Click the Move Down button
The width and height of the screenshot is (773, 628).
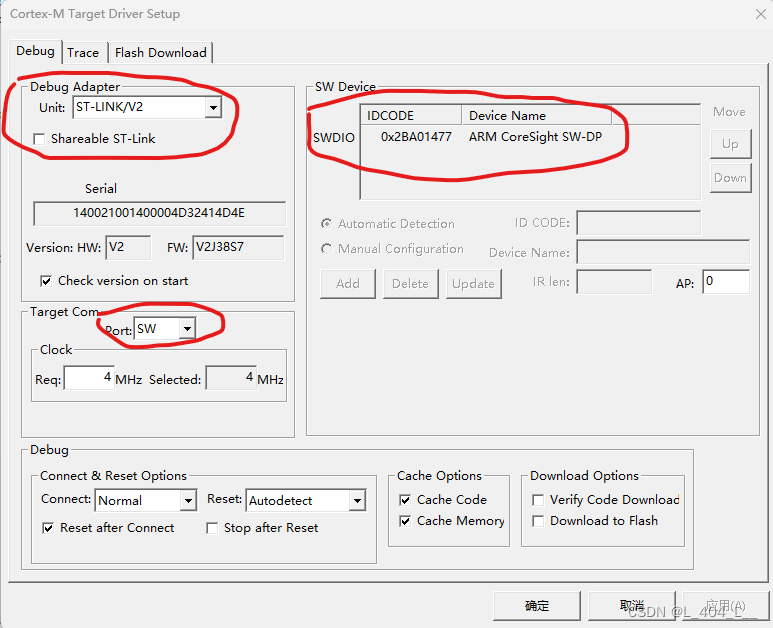coord(731,178)
